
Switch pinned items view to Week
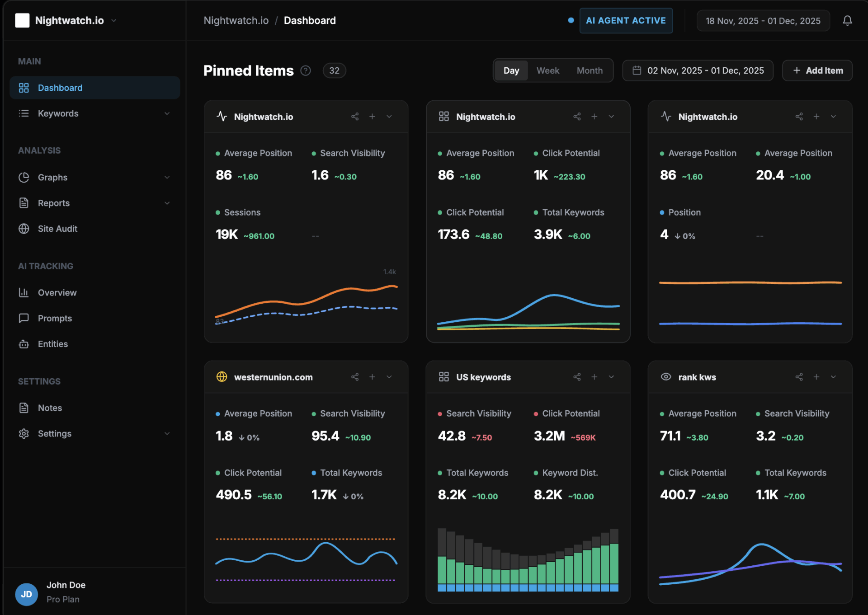[547, 70]
